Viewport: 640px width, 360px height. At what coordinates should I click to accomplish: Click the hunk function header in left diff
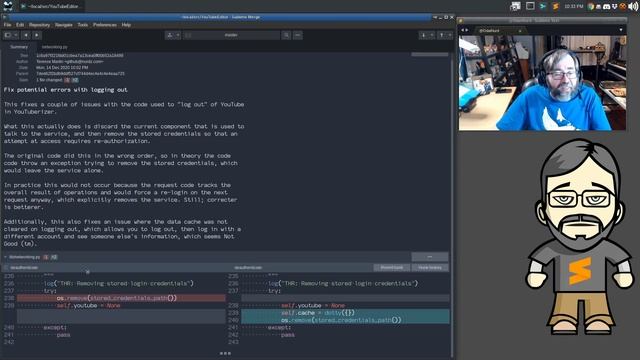coord(24,268)
